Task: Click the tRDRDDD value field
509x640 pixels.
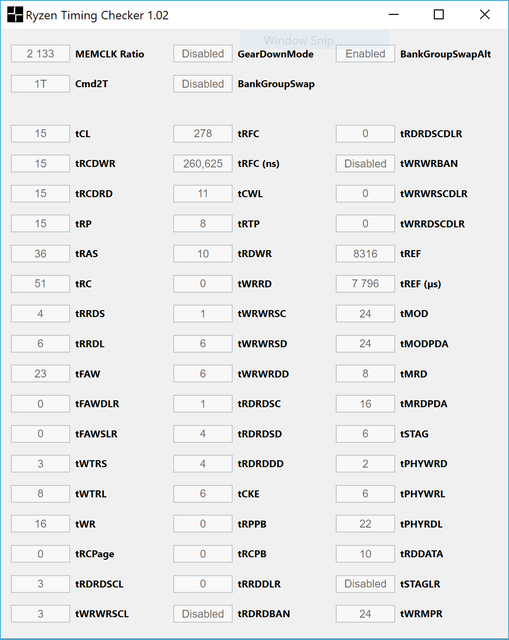Action: pos(203,464)
